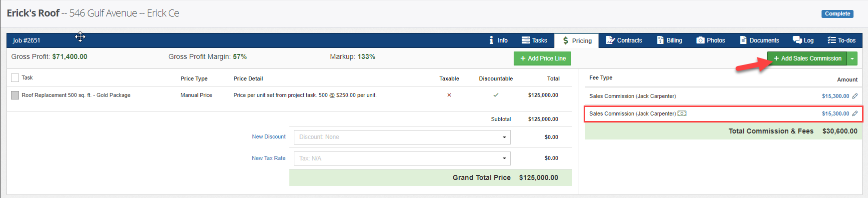Viewport: 868px width, 198px height.
Task: Click the Info tab icon
Action: [x=491, y=40]
